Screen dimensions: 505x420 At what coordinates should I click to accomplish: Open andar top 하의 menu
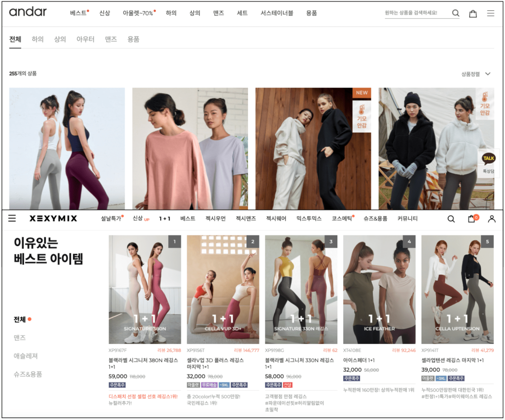(x=171, y=13)
